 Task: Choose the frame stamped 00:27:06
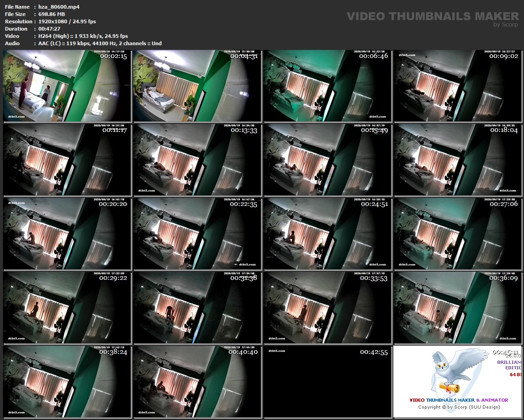458,234
